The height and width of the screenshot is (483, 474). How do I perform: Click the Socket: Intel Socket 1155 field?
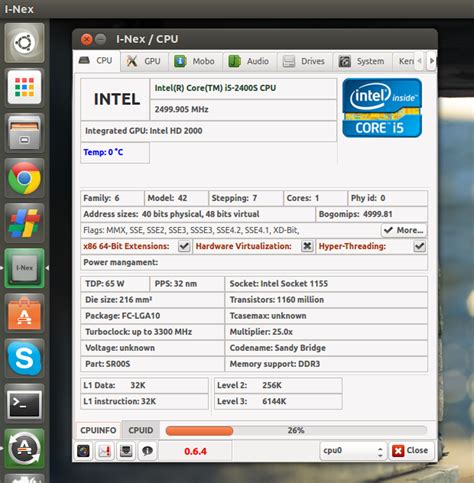[x=326, y=284]
